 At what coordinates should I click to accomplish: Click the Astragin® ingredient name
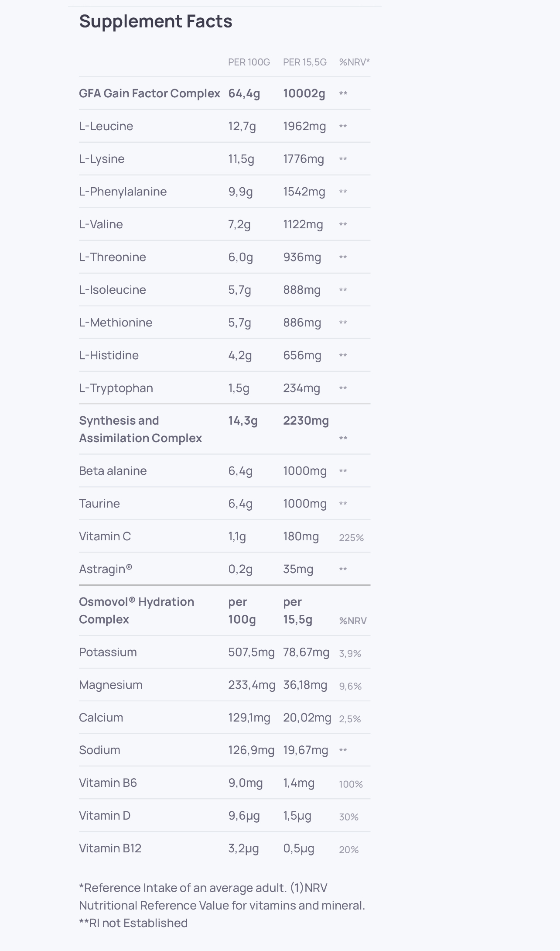[106, 569]
